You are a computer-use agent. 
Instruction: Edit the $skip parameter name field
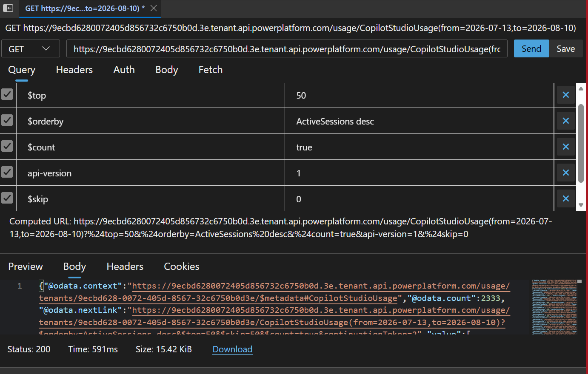pyautogui.click(x=151, y=199)
